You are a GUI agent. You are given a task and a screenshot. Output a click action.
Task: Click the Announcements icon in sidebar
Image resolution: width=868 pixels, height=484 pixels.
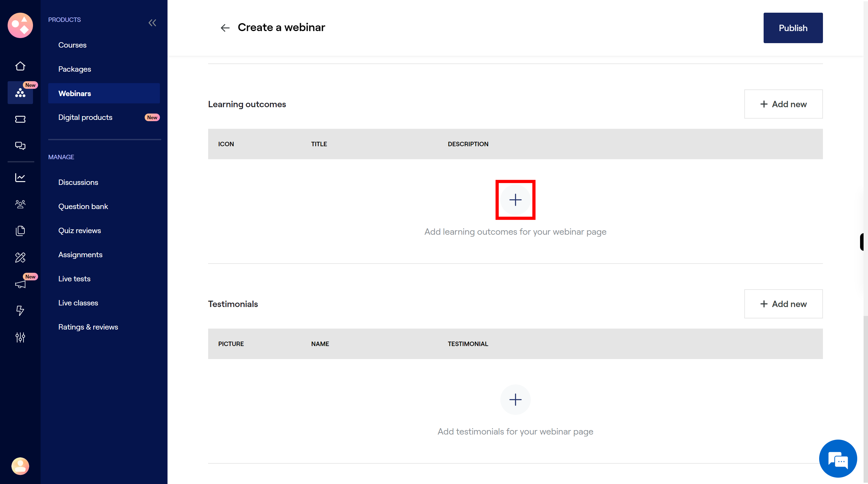point(20,284)
